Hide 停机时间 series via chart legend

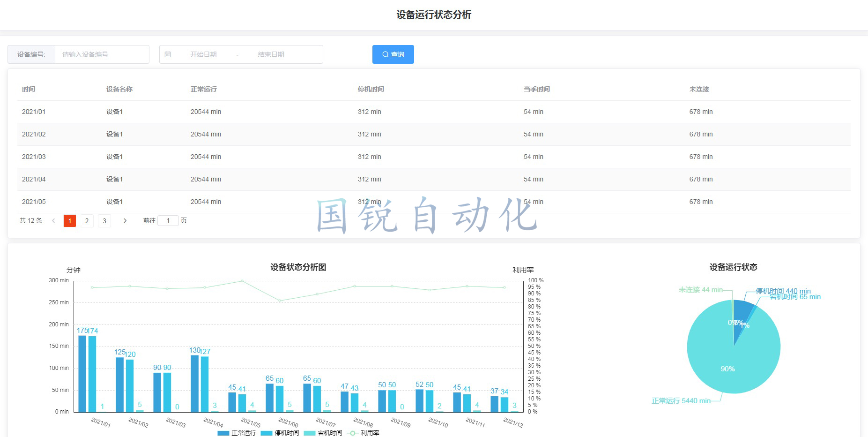[x=280, y=433]
